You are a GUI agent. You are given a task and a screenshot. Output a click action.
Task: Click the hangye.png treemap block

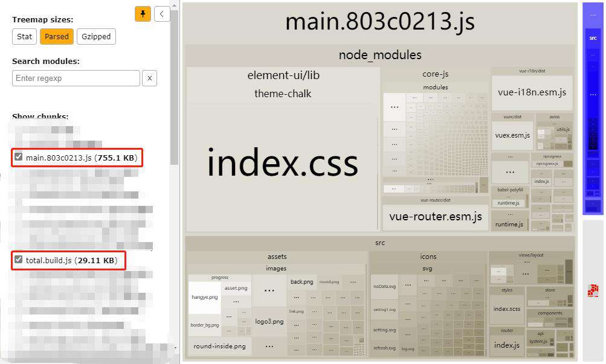click(x=204, y=297)
